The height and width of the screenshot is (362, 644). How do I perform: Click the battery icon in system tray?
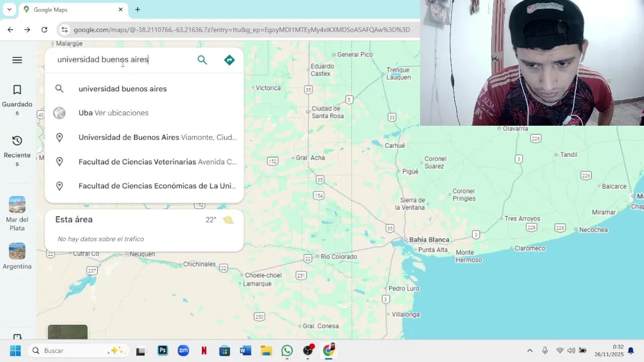[x=583, y=350]
